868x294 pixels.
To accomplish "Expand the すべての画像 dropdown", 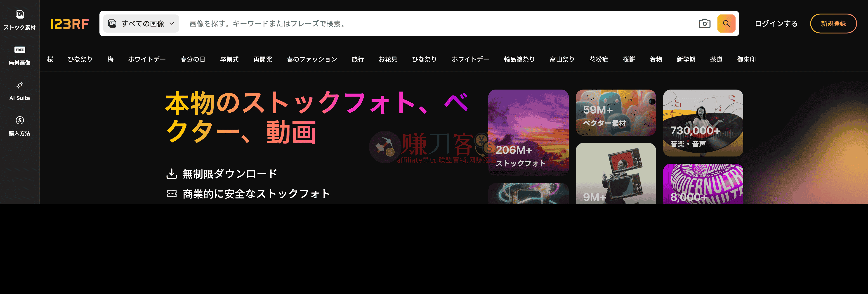I will pos(141,24).
